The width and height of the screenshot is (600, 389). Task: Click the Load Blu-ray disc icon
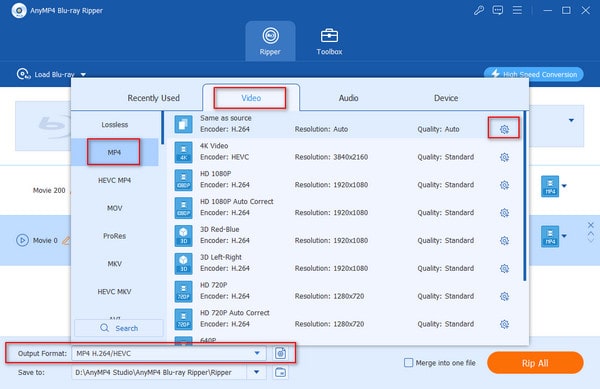pos(23,74)
